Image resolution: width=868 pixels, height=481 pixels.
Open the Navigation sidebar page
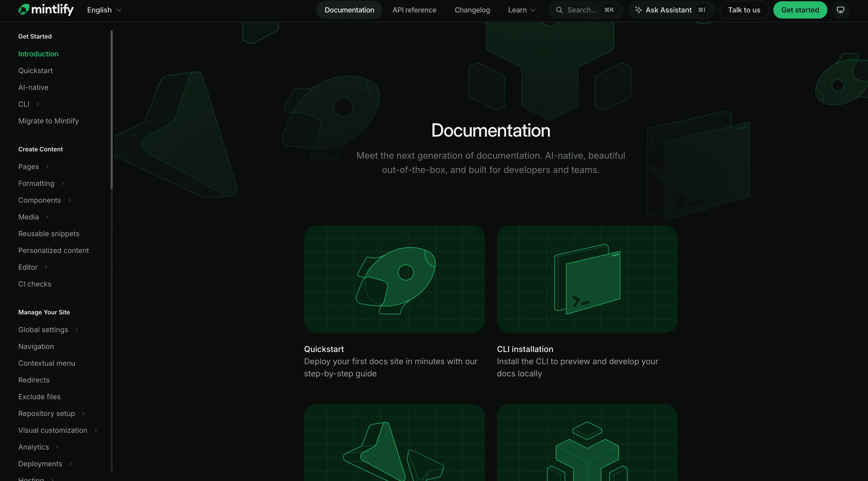[x=36, y=346]
